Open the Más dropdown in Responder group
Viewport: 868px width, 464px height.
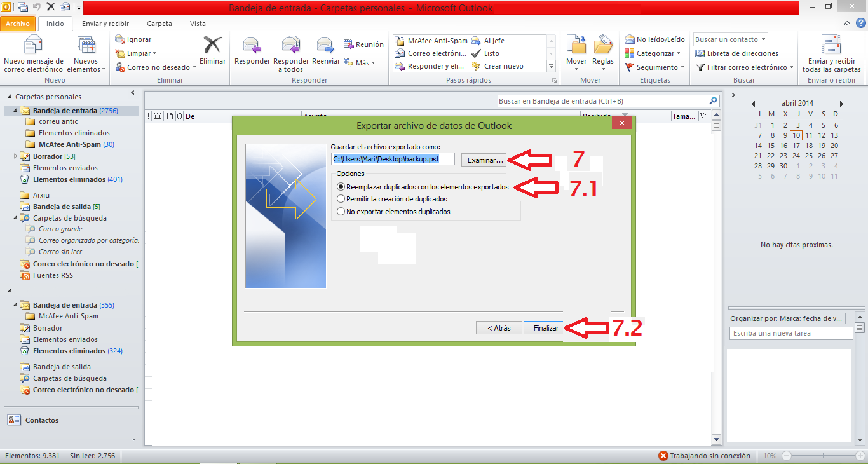[x=360, y=63]
